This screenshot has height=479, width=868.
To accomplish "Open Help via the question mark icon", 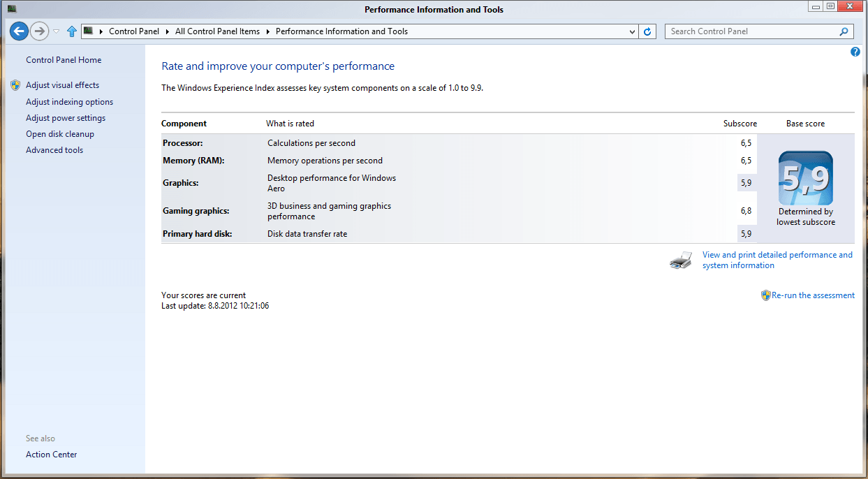I will click(855, 52).
